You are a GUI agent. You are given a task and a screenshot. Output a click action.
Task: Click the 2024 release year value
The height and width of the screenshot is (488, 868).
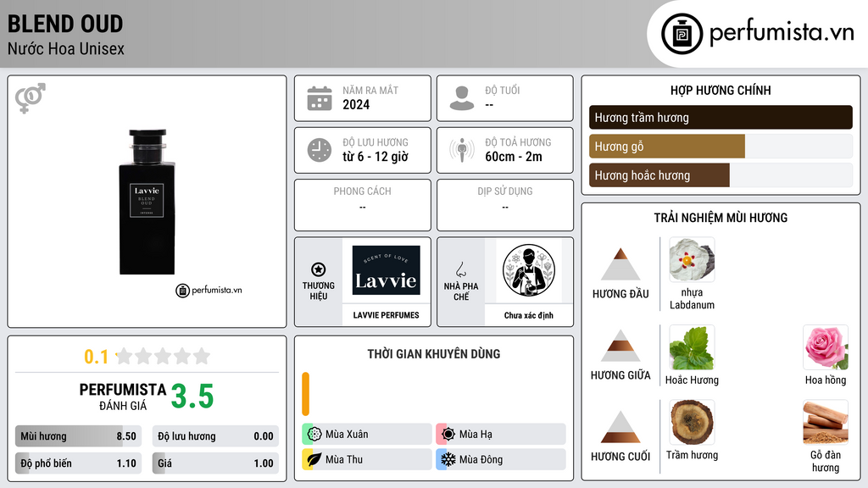[x=356, y=104]
